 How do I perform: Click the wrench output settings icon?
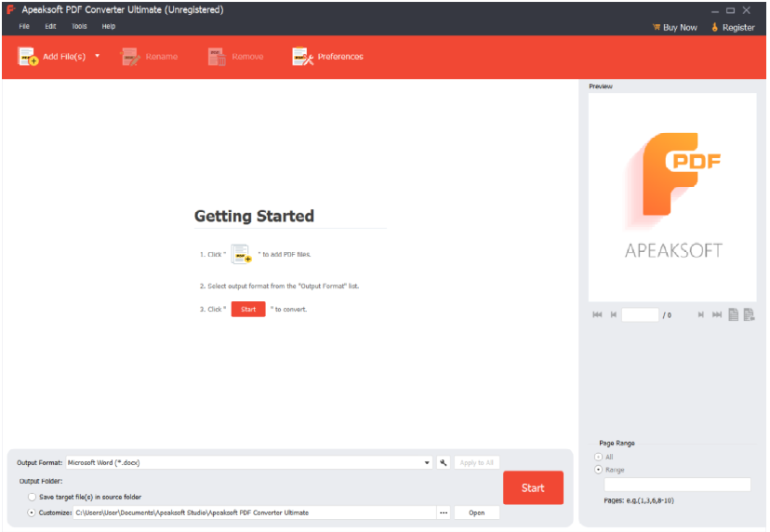point(443,462)
